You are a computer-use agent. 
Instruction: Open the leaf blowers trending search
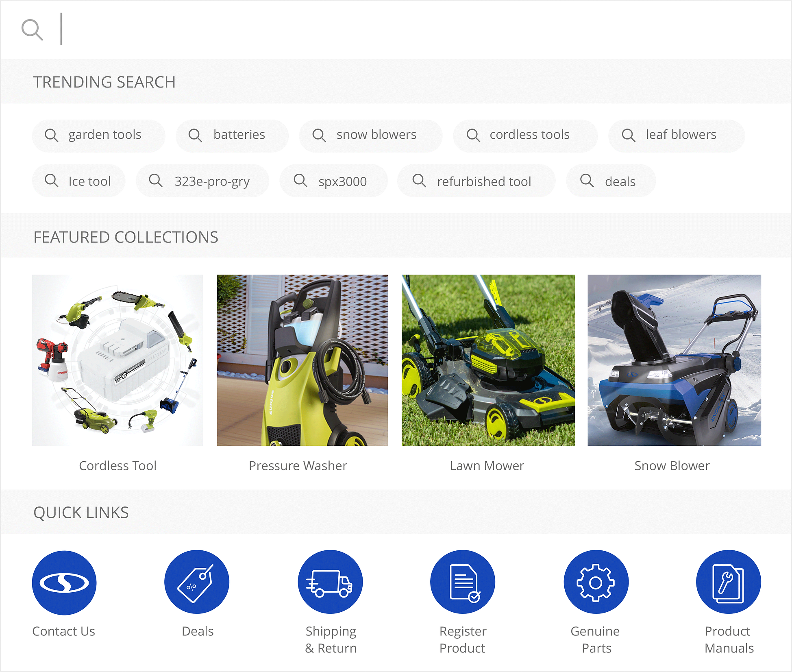tap(677, 135)
